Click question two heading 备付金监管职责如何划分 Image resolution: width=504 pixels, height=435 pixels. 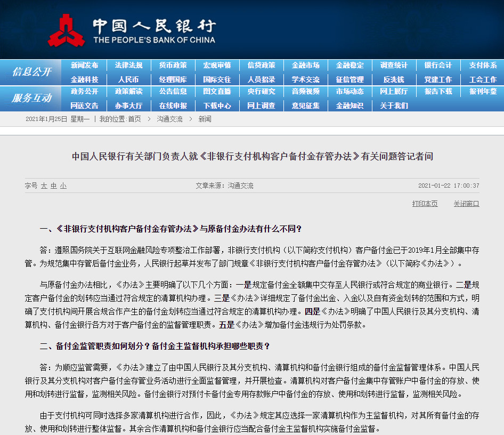[155, 347]
